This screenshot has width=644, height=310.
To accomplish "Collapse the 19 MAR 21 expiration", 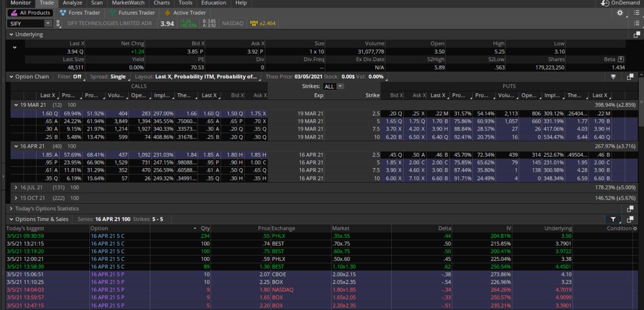I will click(x=16, y=105).
